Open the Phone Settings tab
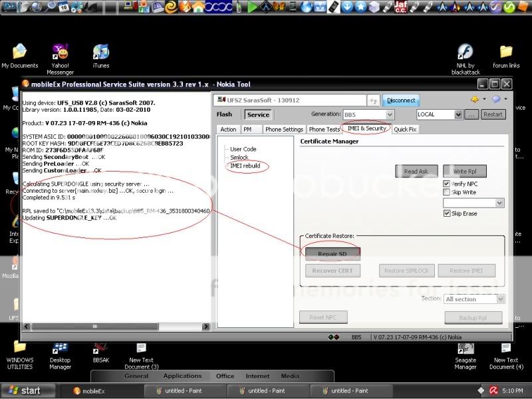 pos(285,129)
